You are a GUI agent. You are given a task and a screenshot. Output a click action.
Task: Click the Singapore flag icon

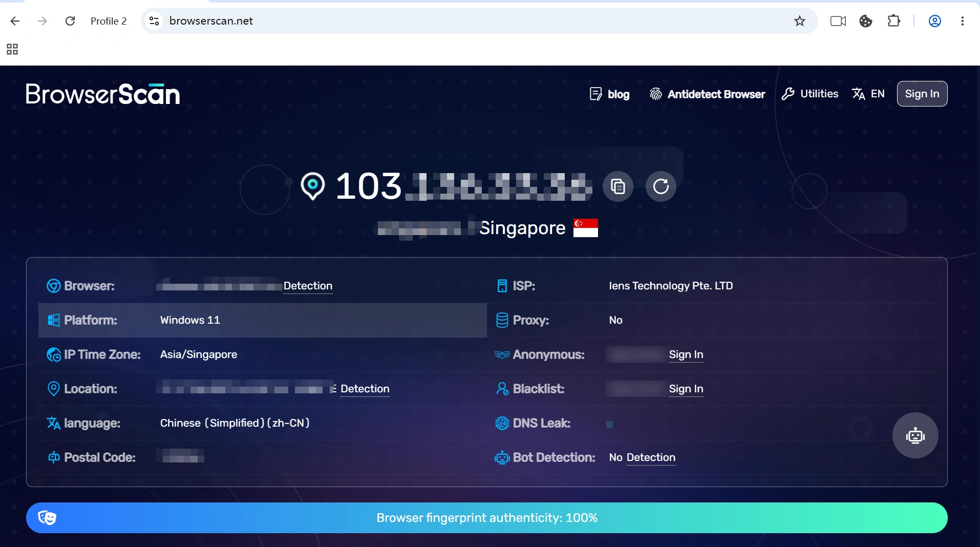(586, 228)
